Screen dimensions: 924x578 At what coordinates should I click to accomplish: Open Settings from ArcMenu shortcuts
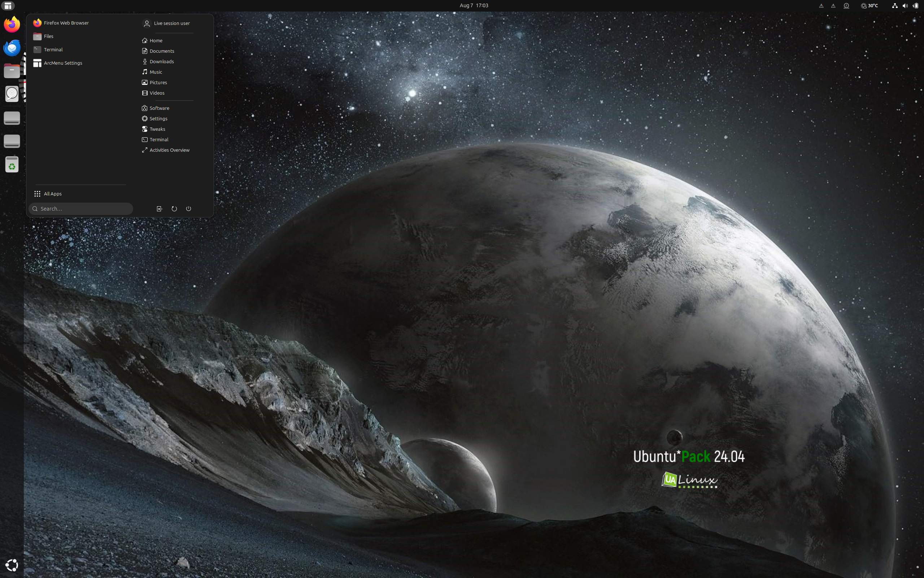[174, 118]
